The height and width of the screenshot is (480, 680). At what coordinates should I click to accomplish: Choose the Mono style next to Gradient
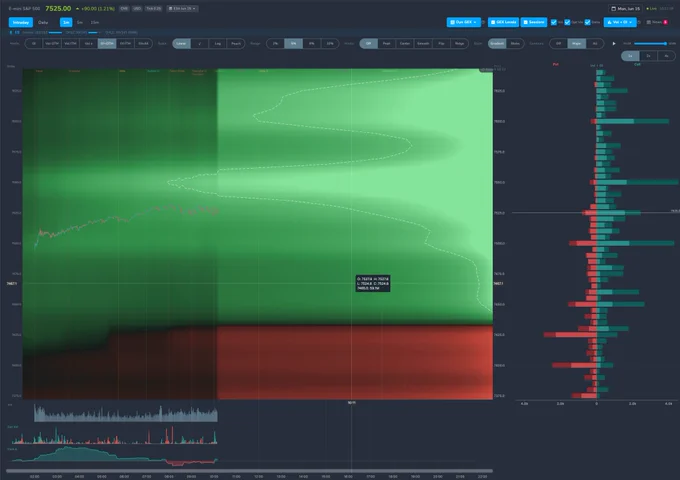515,43
